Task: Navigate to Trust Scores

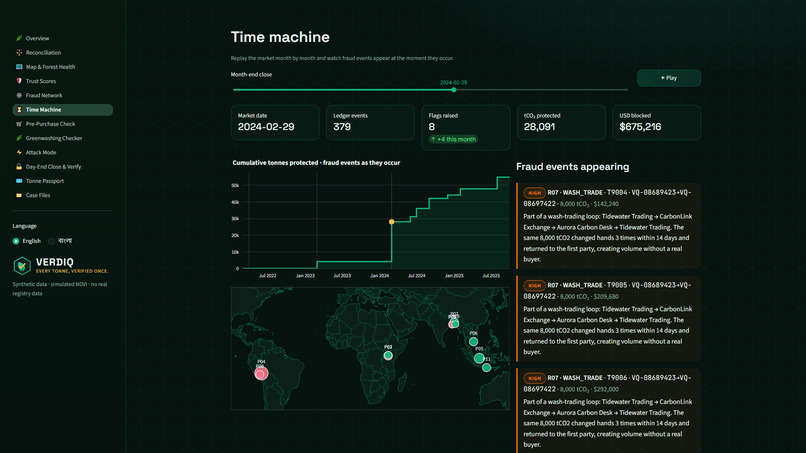Action: [x=41, y=81]
